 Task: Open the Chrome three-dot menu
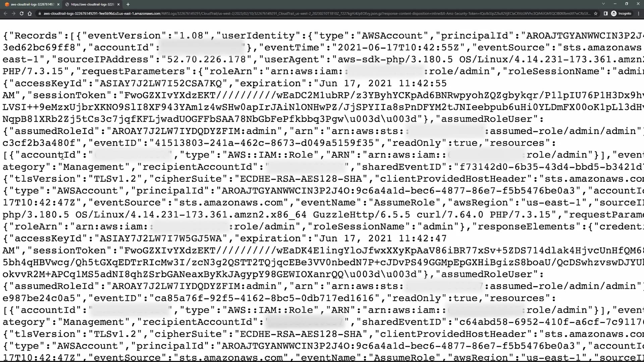tap(638, 13)
